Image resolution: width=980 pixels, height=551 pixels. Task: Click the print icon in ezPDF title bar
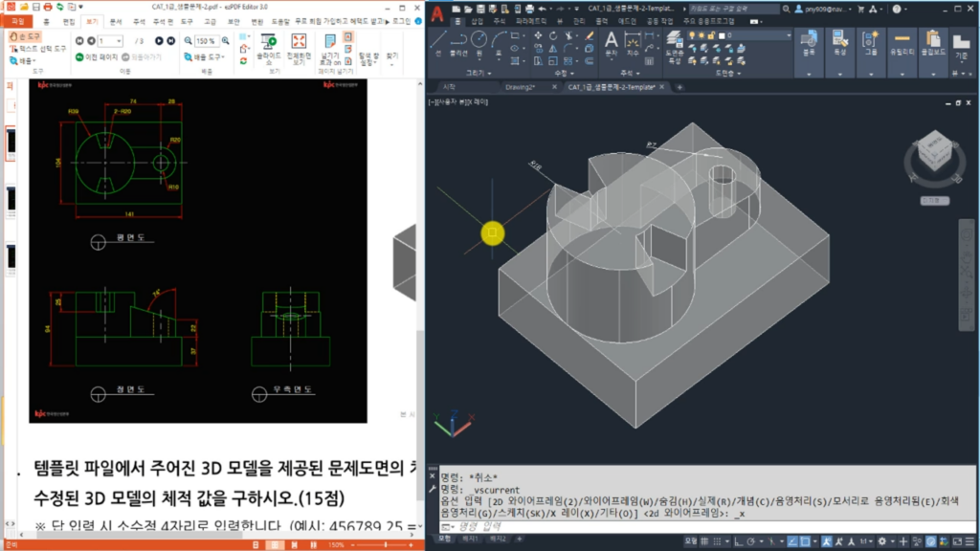pyautogui.click(x=48, y=7)
